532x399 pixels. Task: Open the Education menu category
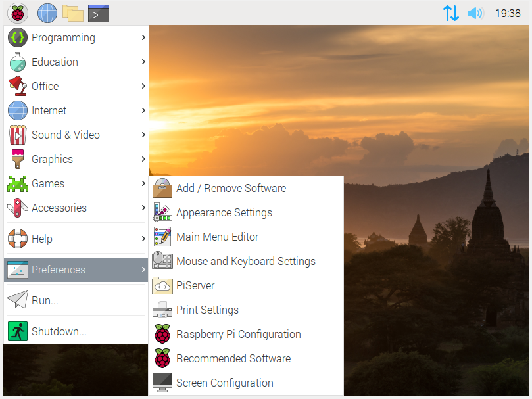[76, 62]
